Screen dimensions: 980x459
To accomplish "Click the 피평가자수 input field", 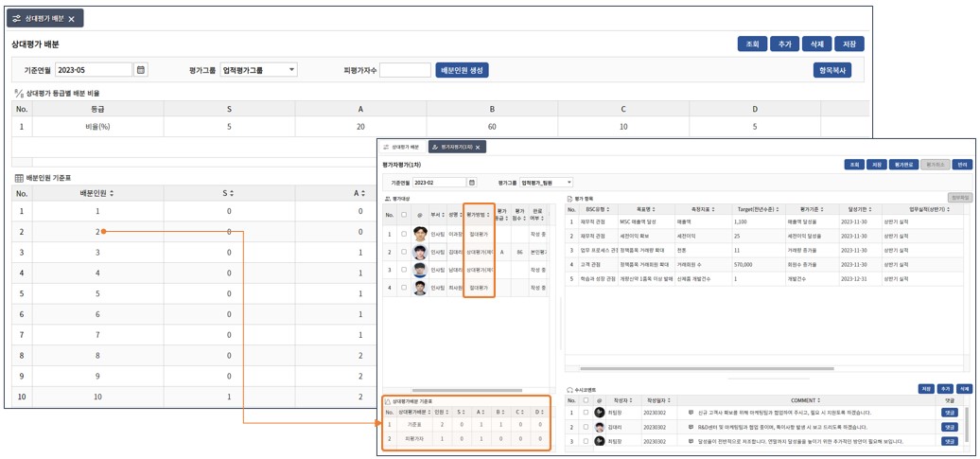I will [x=405, y=70].
